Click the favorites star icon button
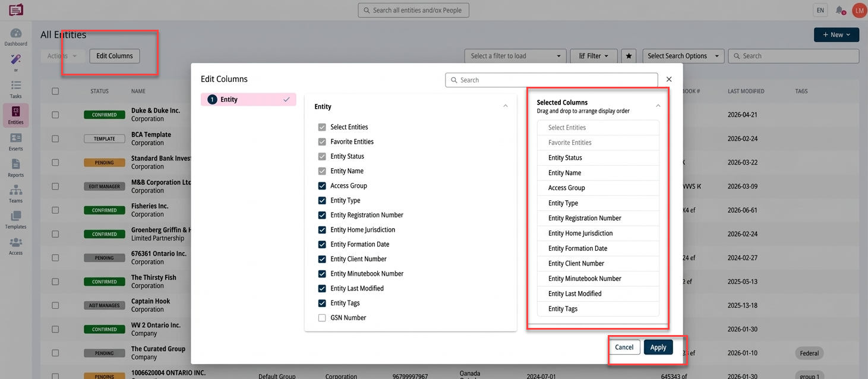This screenshot has height=379, width=868. pos(629,56)
